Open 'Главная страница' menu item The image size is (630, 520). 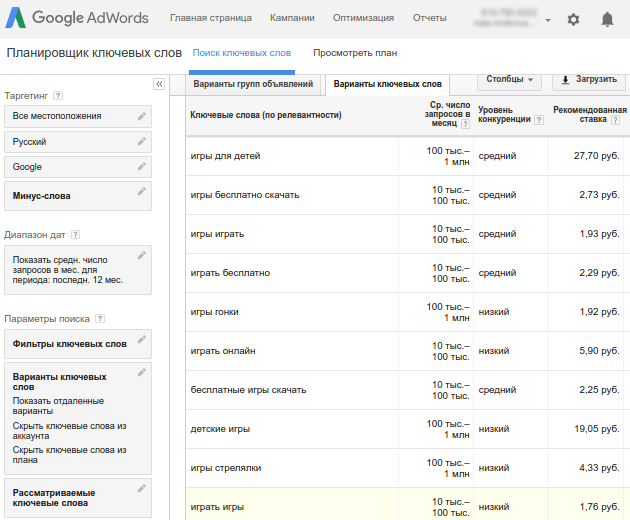tap(211, 18)
